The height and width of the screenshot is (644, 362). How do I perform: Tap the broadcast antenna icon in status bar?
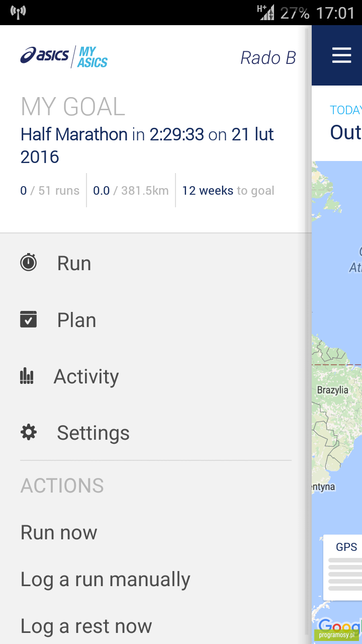18,13
